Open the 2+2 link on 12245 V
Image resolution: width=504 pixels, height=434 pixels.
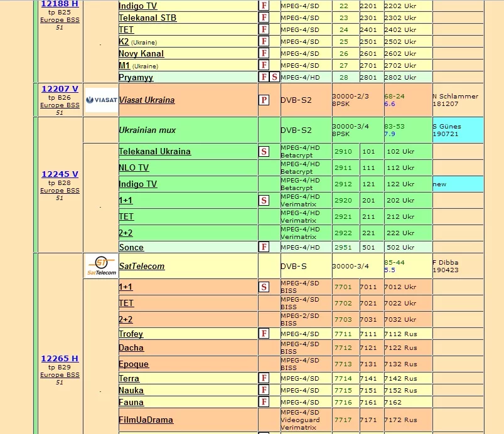[x=126, y=233]
